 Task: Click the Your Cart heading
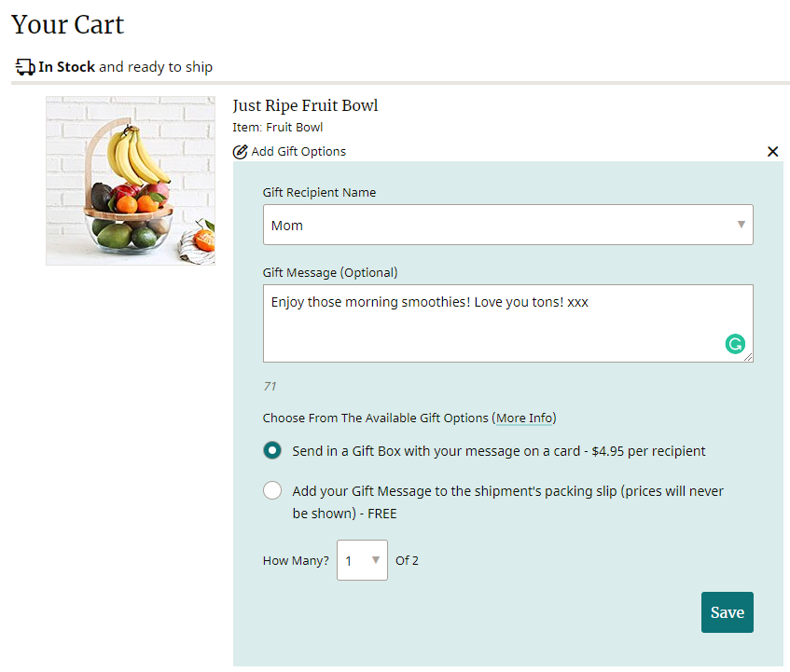point(67,24)
